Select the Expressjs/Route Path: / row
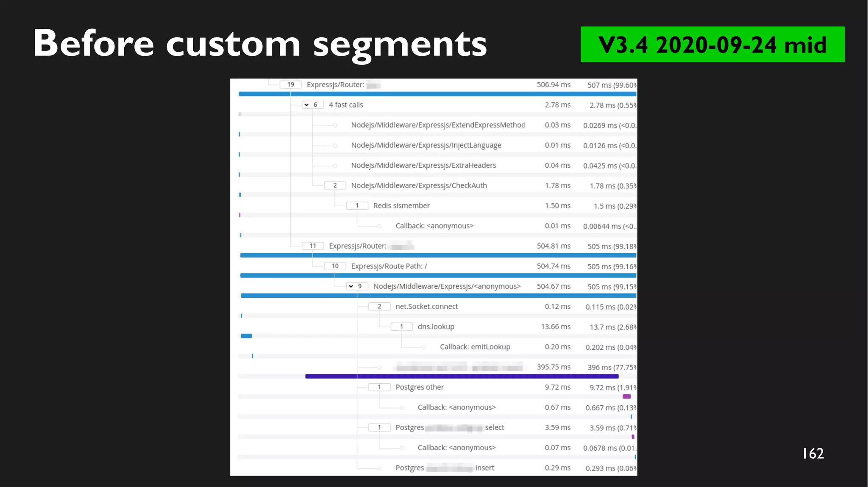This screenshot has height=487, width=868. click(389, 266)
